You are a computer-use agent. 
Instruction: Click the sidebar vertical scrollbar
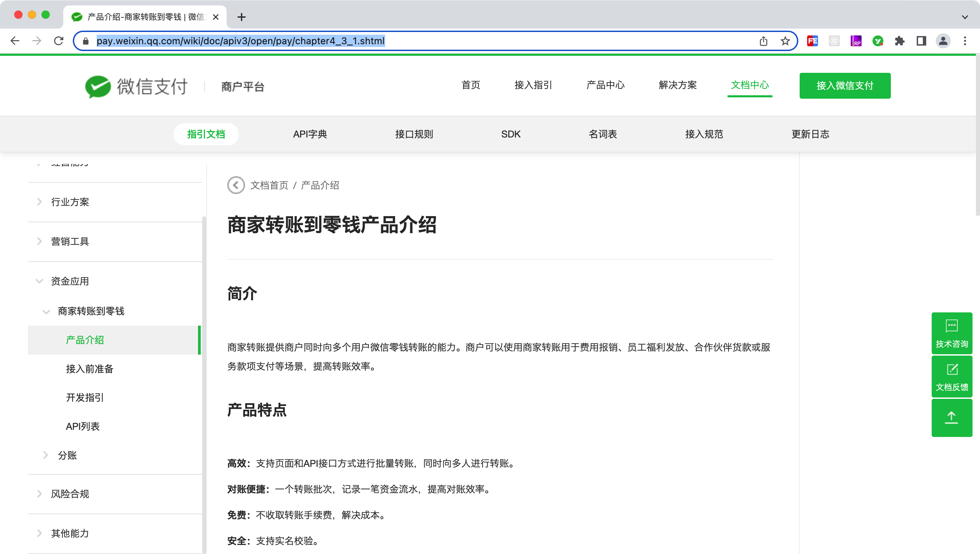point(204,380)
